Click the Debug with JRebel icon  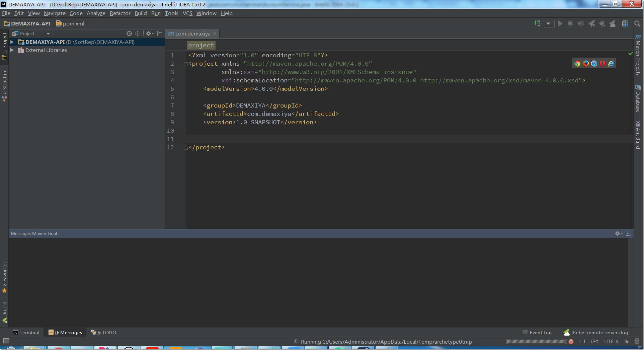(x=602, y=23)
